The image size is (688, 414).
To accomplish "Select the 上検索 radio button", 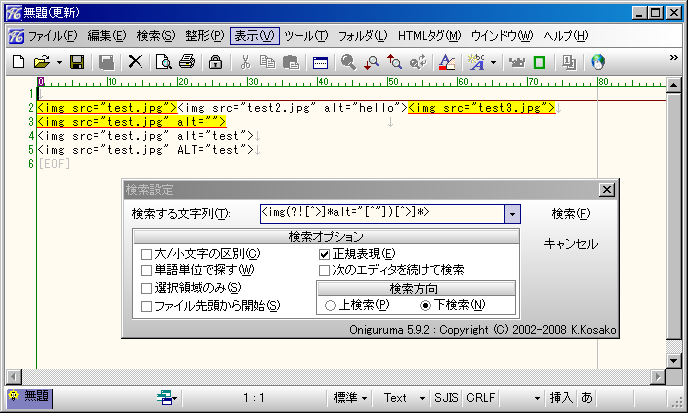I will pyautogui.click(x=330, y=305).
